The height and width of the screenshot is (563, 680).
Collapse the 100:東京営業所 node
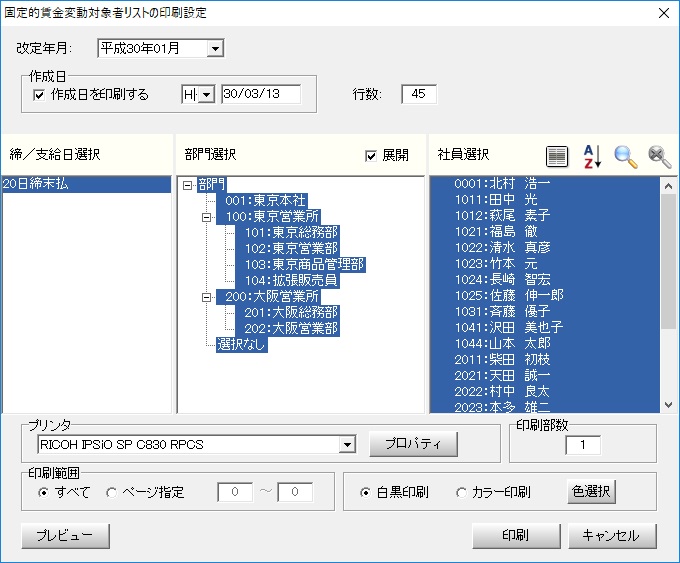(x=207, y=217)
